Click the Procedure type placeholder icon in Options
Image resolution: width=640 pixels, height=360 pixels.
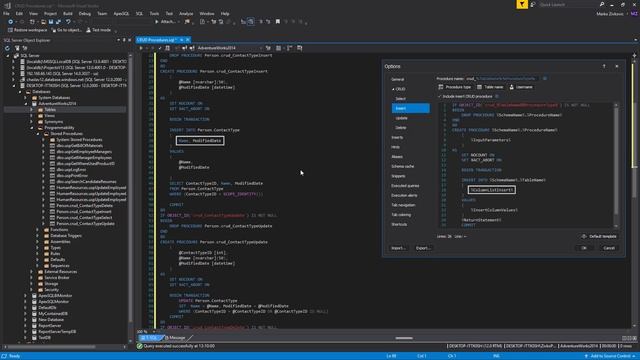[x=440, y=87]
